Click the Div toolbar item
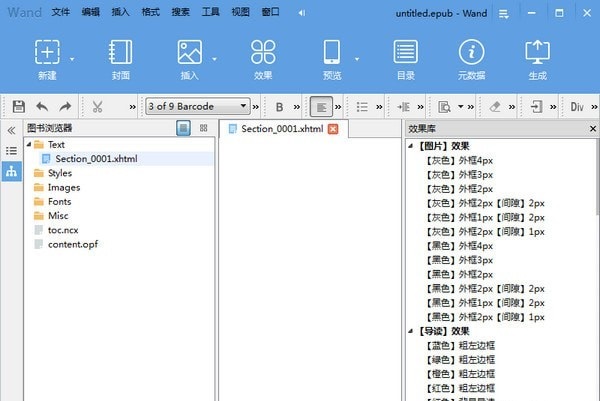Screen dimensions: 600x401 pos(577,107)
